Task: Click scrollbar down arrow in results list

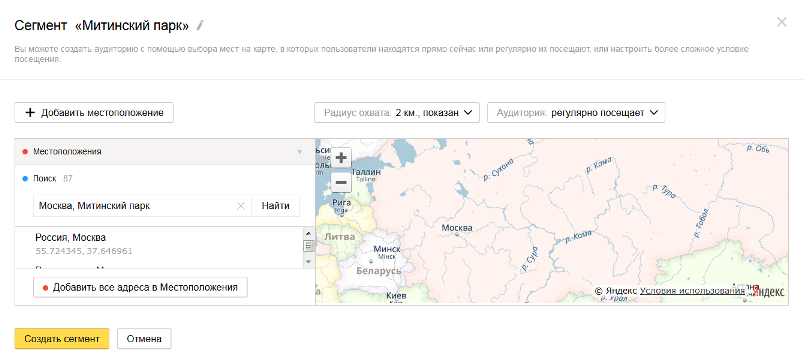Action: (x=308, y=262)
